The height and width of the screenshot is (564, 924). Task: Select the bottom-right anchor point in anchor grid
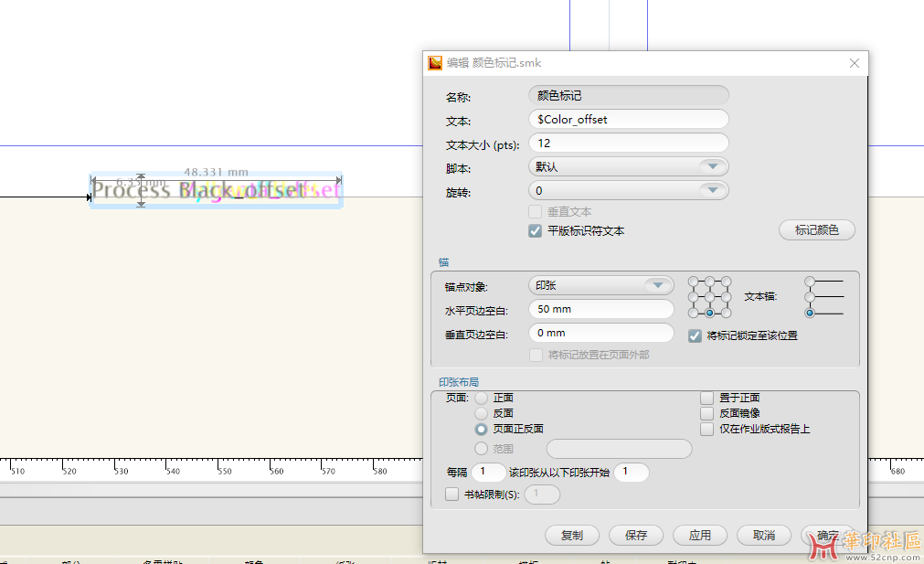726,313
